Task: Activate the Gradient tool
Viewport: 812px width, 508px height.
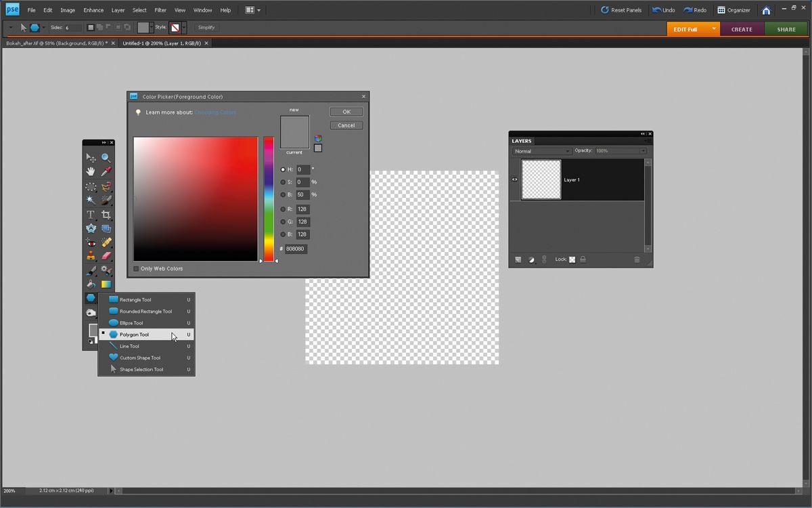Action: coord(106,284)
